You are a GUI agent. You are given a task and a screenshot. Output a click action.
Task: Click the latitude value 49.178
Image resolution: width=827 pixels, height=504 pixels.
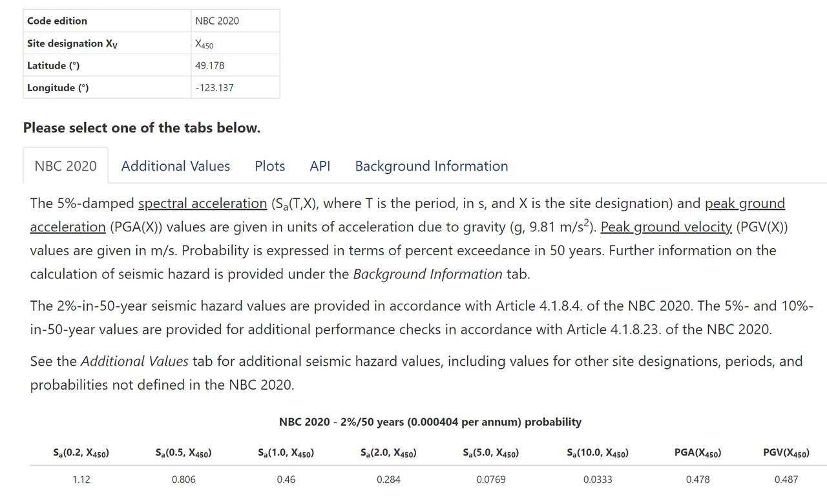pyautogui.click(x=210, y=65)
